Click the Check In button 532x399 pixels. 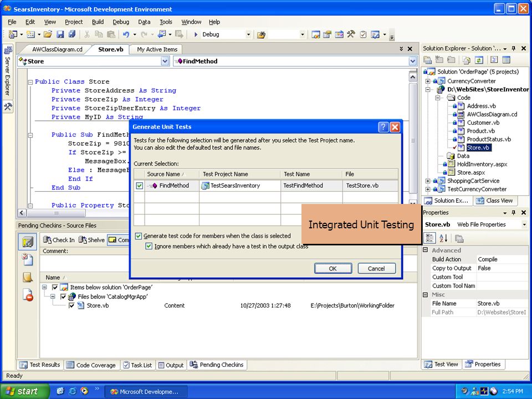[x=59, y=240]
